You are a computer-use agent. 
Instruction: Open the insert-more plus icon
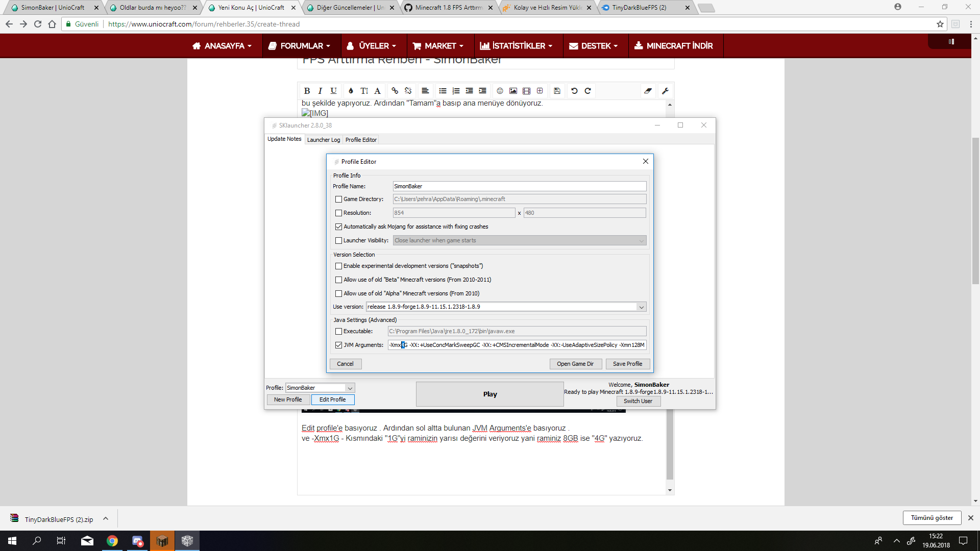pos(540,91)
